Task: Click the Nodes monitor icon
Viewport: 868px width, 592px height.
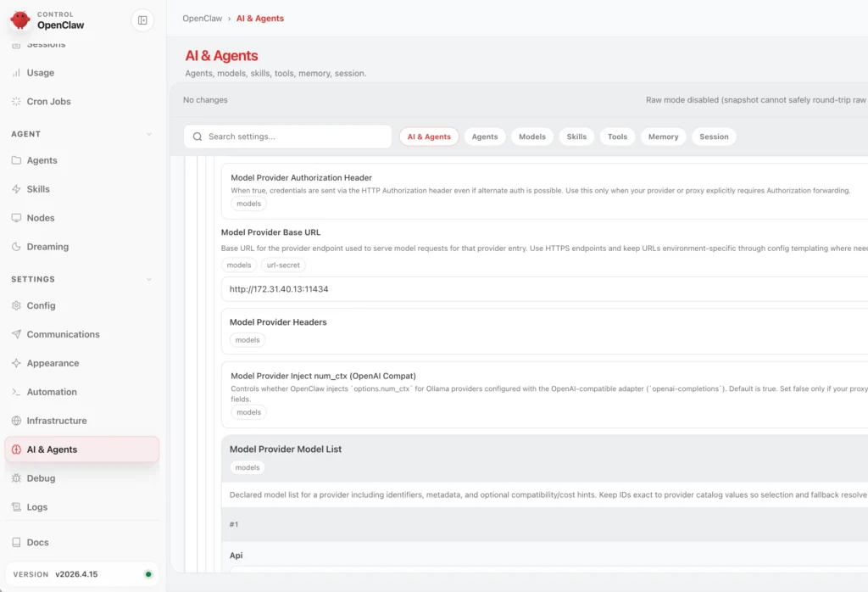Action: (17, 218)
